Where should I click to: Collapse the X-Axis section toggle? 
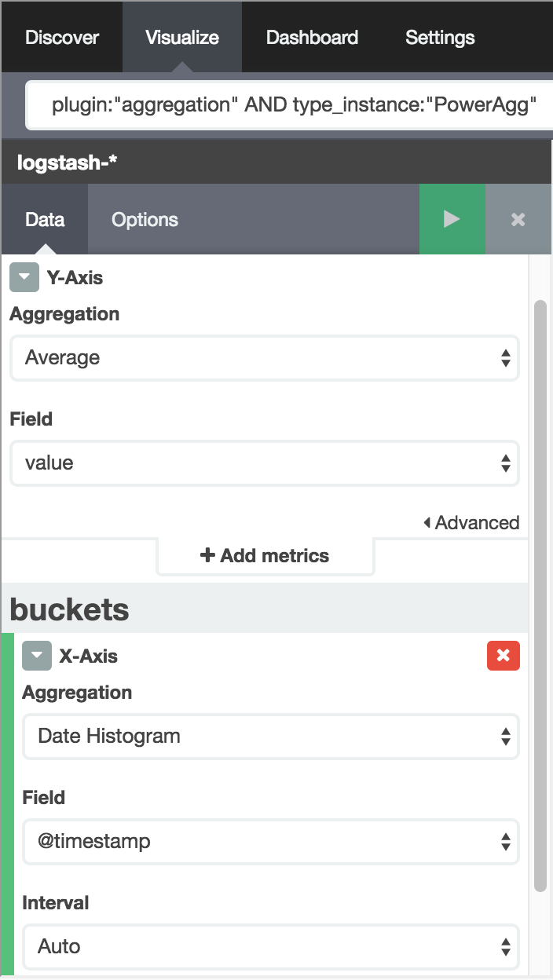tap(37, 656)
